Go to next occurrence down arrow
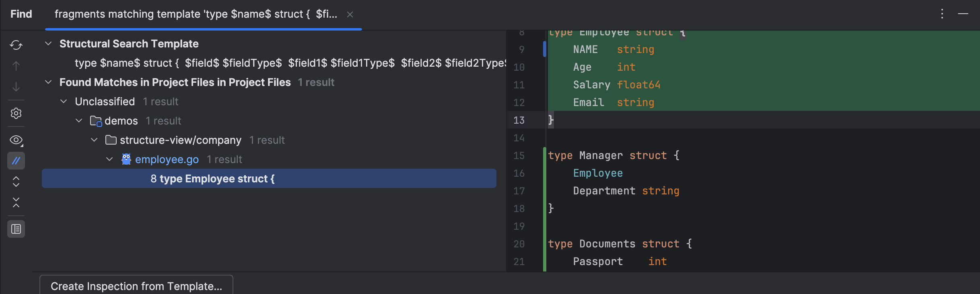Image resolution: width=980 pixels, height=294 pixels. (x=16, y=87)
